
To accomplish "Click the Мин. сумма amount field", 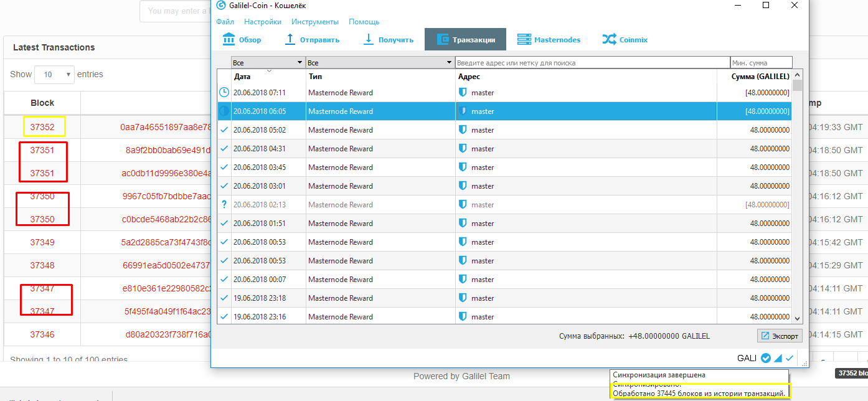I will (762, 63).
